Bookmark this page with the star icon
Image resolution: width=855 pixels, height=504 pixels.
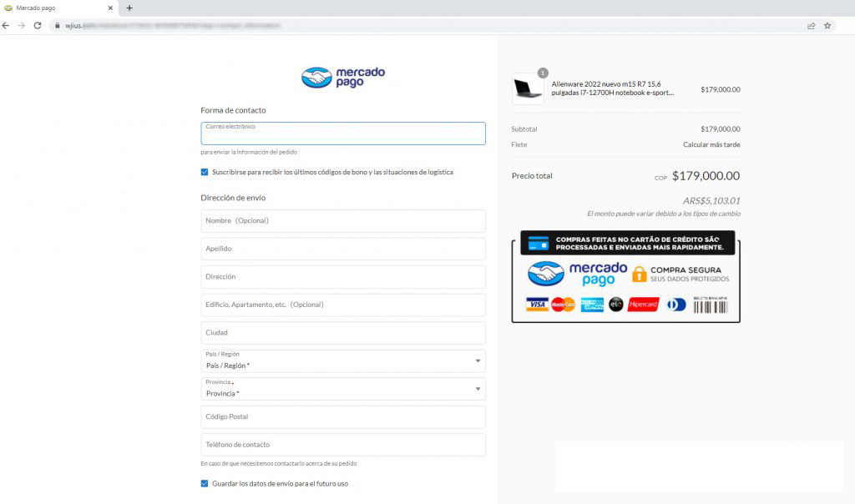[827, 26]
